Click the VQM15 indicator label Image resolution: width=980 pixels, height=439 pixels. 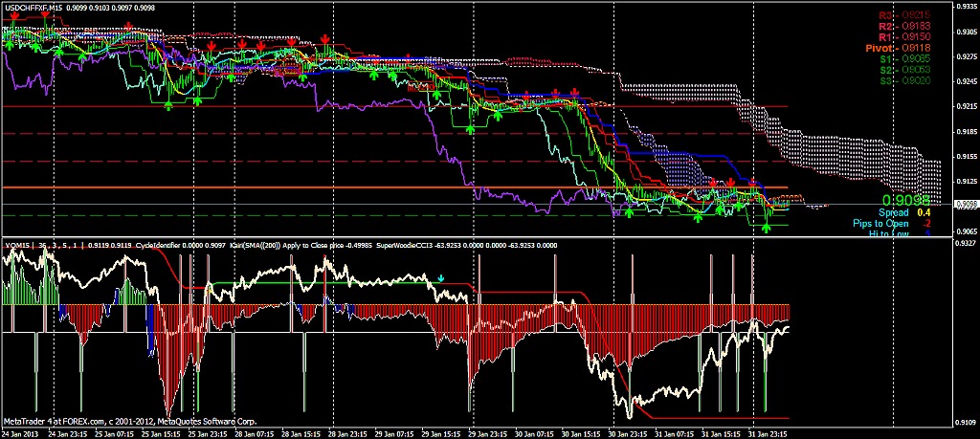coord(17,245)
